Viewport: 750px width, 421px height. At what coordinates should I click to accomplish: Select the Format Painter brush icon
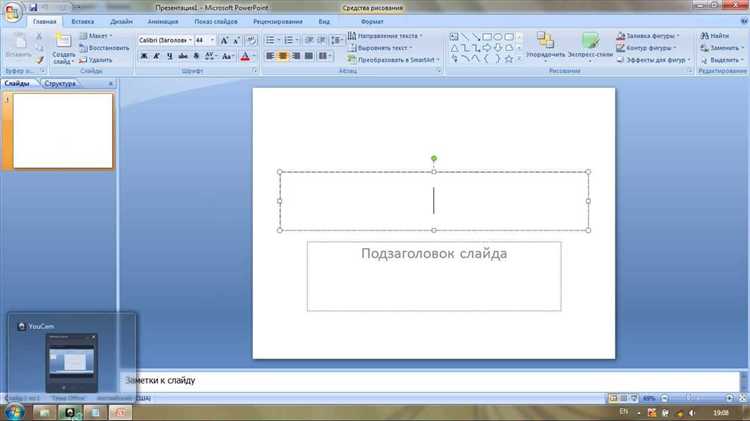pyautogui.click(x=40, y=60)
